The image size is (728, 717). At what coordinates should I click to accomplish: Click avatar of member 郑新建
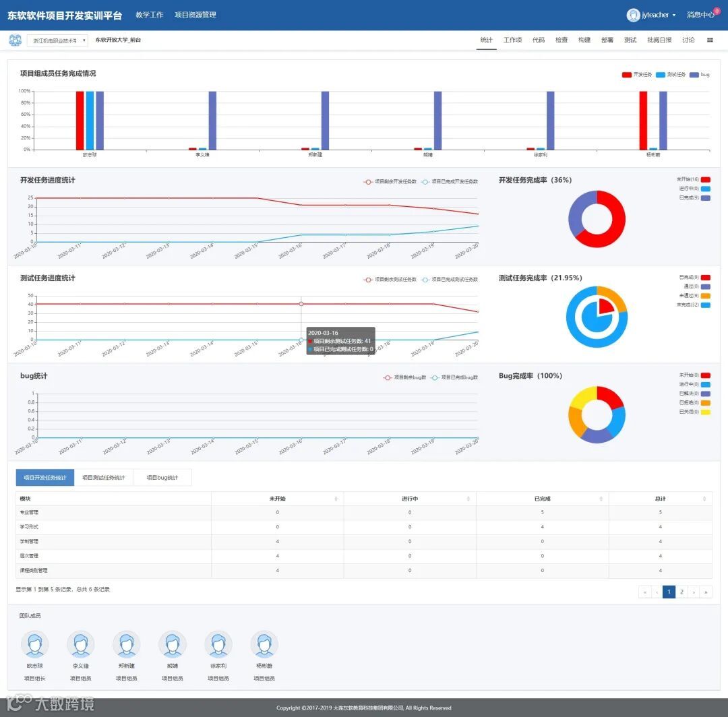[x=126, y=644]
